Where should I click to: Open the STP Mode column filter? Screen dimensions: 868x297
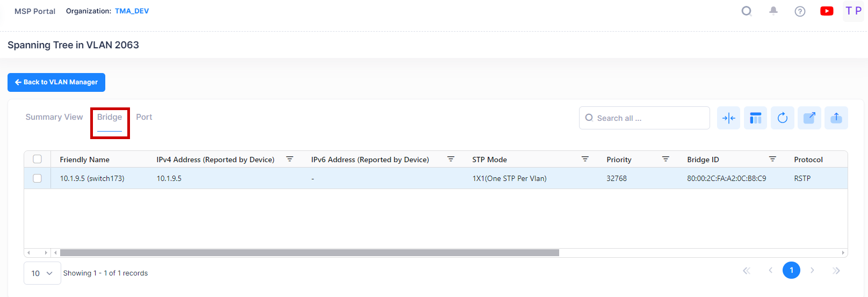point(585,159)
